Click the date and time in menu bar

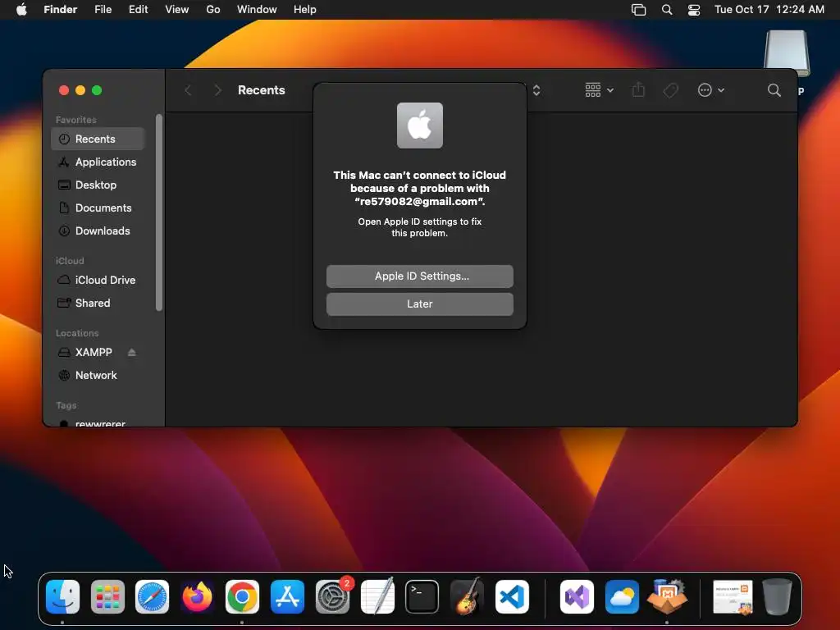[769, 9]
